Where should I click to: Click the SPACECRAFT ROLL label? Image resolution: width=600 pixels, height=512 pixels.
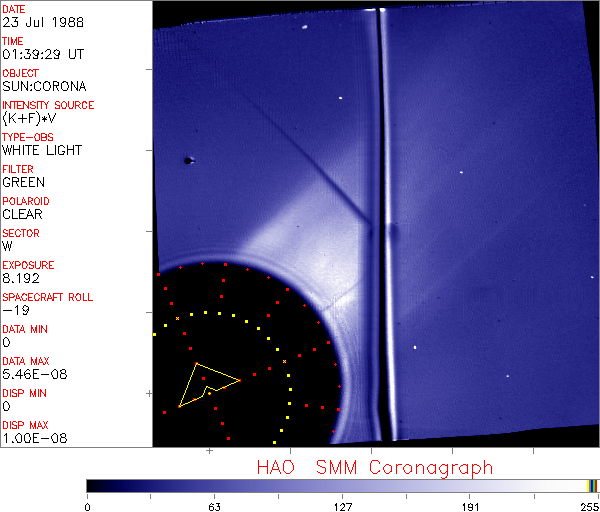tap(46, 297)
